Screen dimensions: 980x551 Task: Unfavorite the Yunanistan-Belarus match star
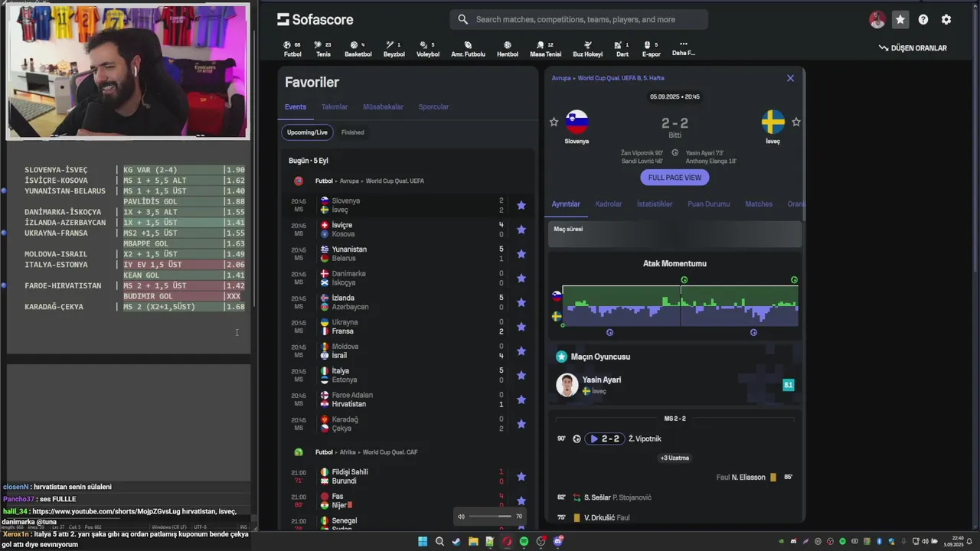pos(521,254)
